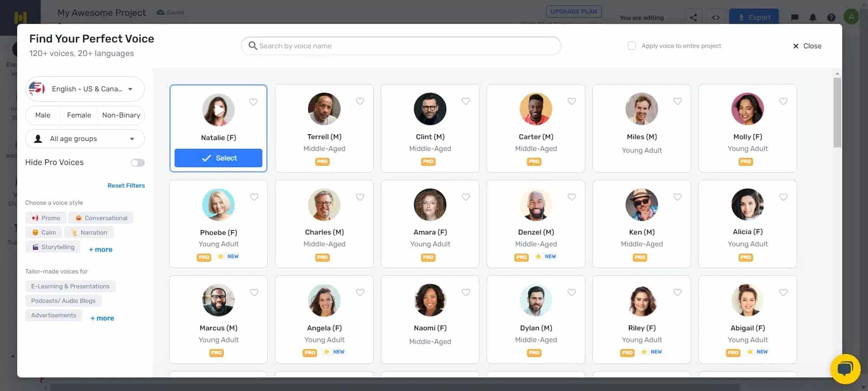
Task: Favorite the Marcus voice with heart icon
Action: (x=254, y=292)
